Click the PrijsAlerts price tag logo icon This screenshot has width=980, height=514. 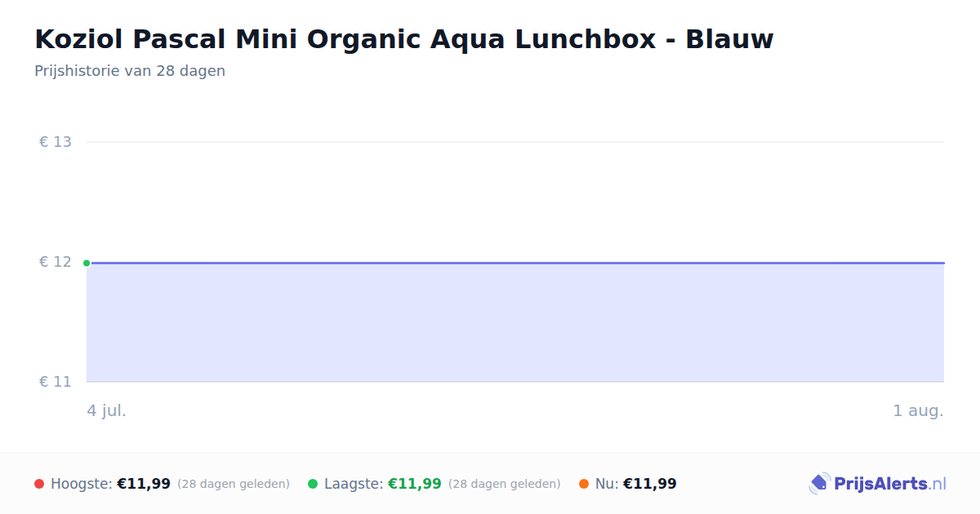(x=819, y=484)
